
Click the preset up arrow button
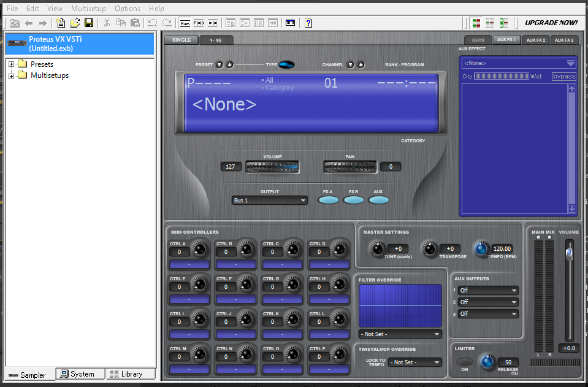pyautogui.click(x=229, y=64)
